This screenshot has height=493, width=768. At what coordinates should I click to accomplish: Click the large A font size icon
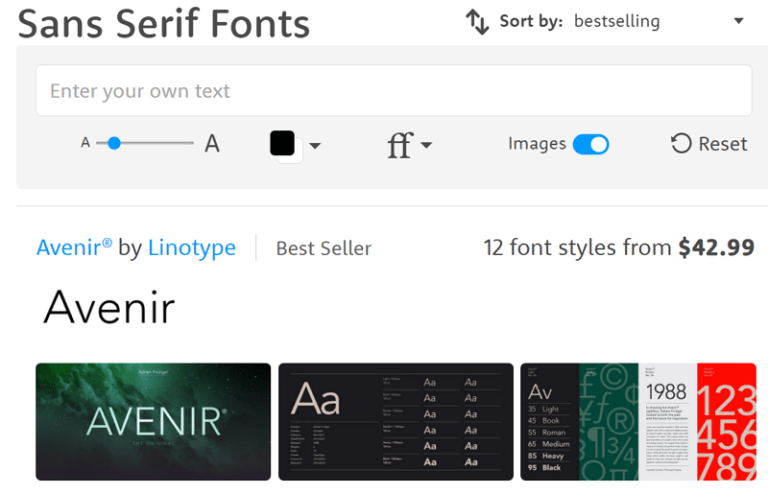click(212, 144)
